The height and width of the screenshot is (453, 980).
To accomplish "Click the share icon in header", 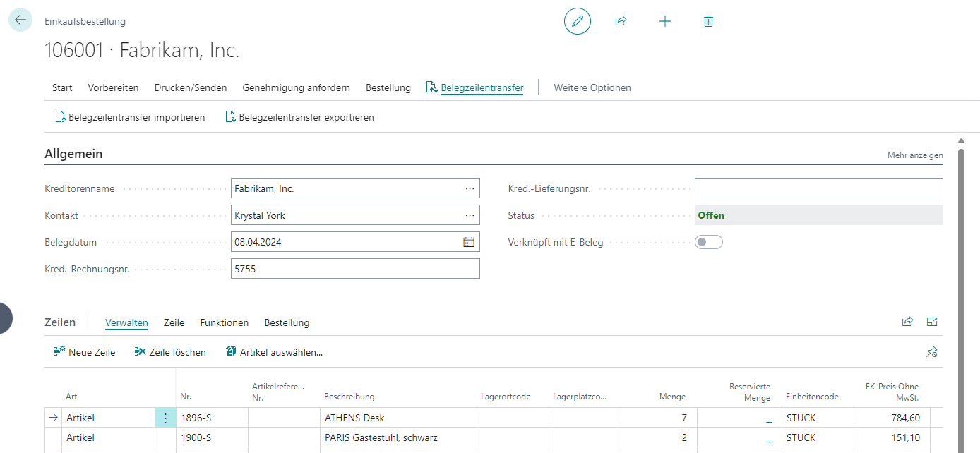I will click(621, 21).
